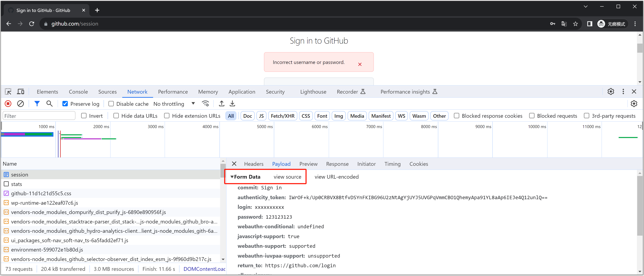
Task: Open the saved passwords key icon
Action: (x=553, y=24)
